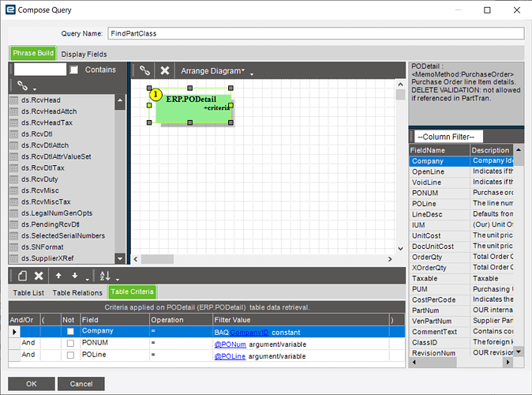Click the FieldName column header
This screenshot has width=532, height=395.
coord(440,150)
